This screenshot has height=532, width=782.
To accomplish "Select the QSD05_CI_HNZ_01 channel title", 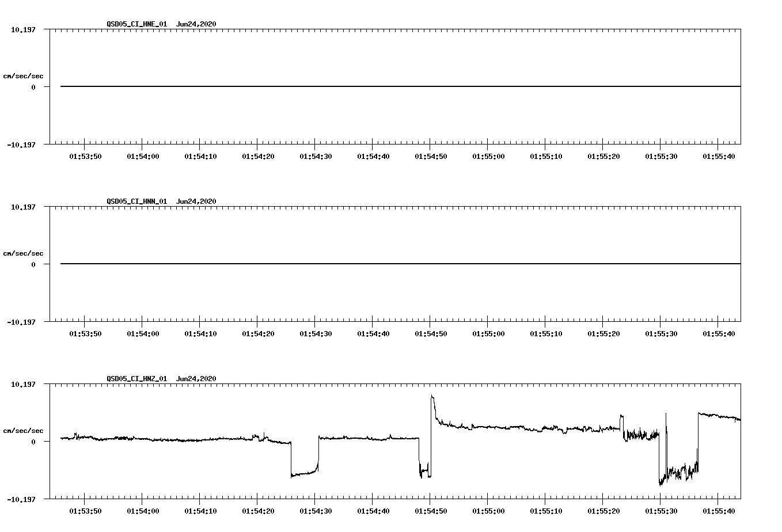I will pos(136,379).
